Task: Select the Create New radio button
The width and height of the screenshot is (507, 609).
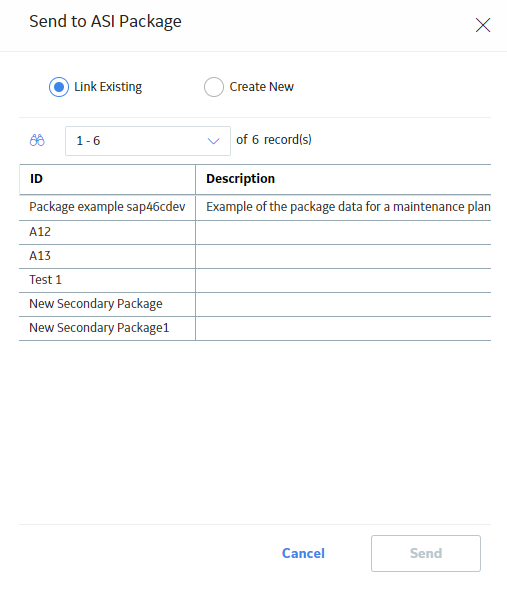Action: pos(214,87)
